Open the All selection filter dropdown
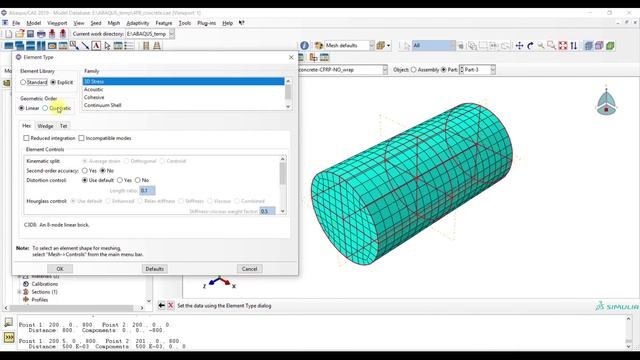Image resolution: width=640 pixels, height=360 pixels. 453,46
